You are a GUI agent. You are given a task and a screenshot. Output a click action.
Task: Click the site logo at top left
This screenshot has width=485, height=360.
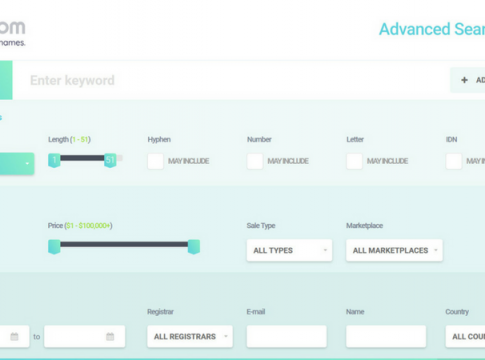pos(12,33)
